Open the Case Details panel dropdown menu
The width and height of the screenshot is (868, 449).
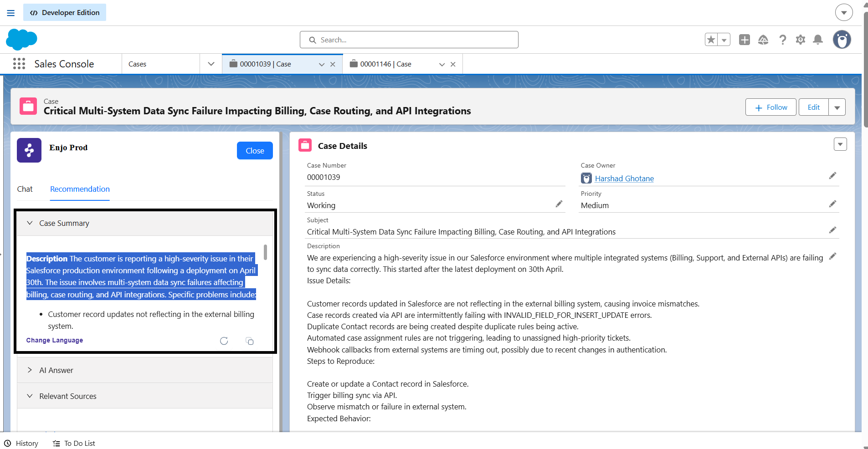[840, 144]
